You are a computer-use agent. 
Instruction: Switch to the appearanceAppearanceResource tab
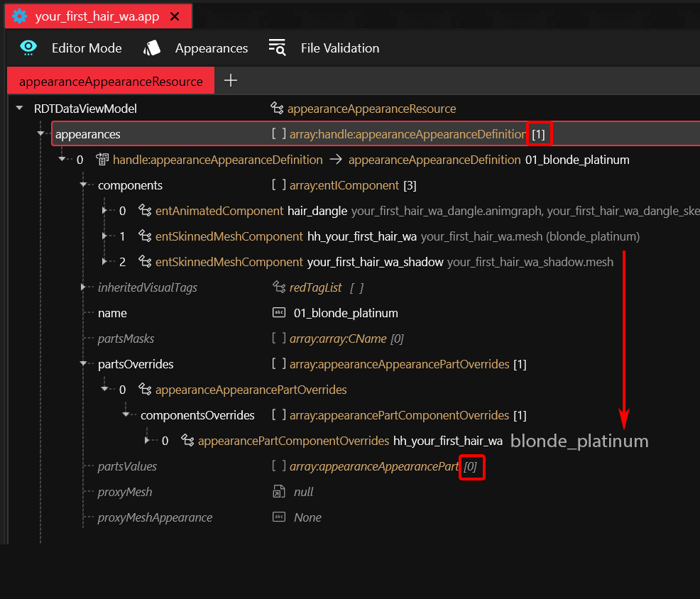[111, 82]
